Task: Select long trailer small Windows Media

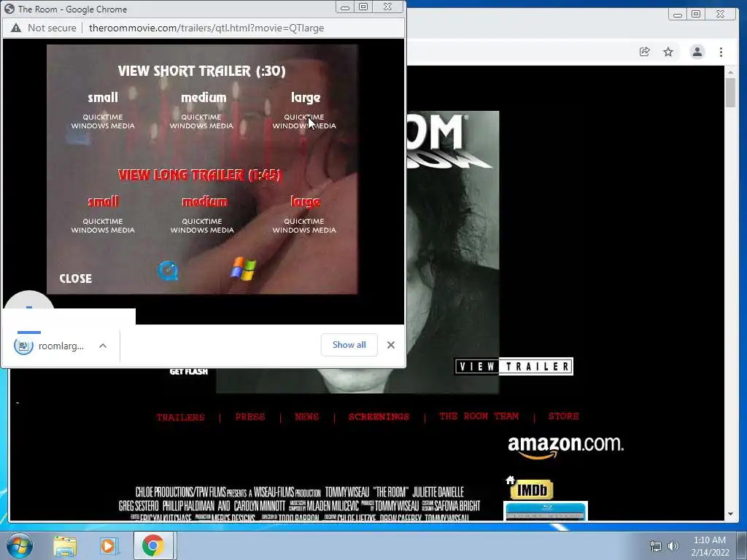Action: click(x=103, y=230)
